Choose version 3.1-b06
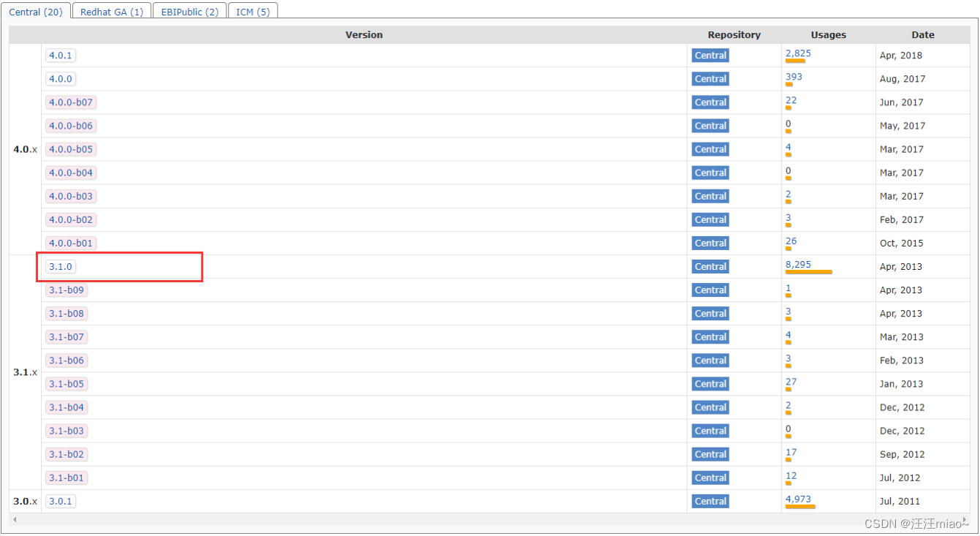Image resolution: width=980 pixels, height=536 pixels. pos(67,361)
